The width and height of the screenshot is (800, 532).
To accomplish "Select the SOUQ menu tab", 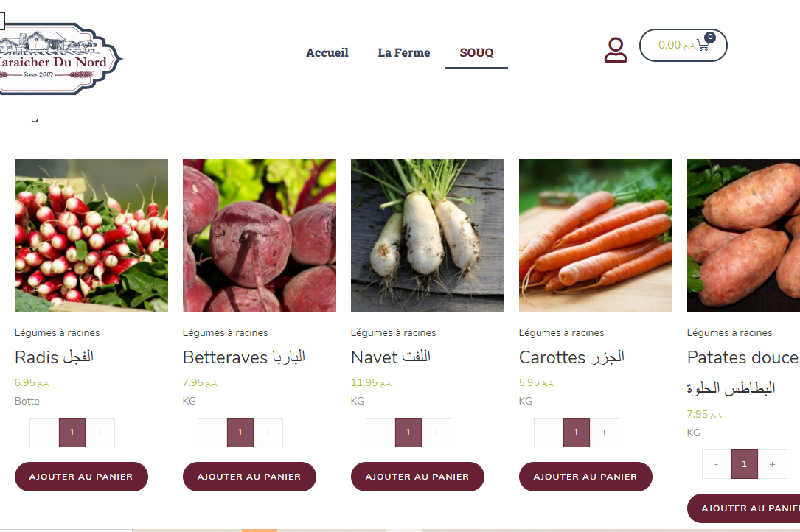I will tap(476, 52).
